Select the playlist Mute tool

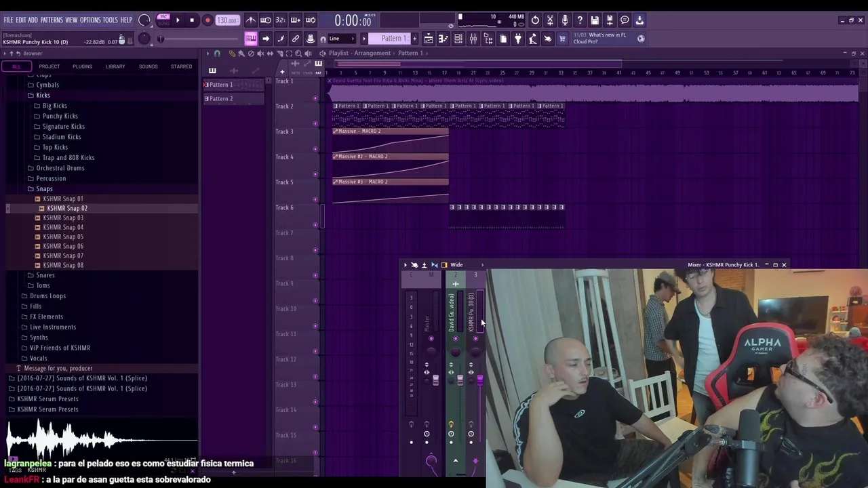260,53
